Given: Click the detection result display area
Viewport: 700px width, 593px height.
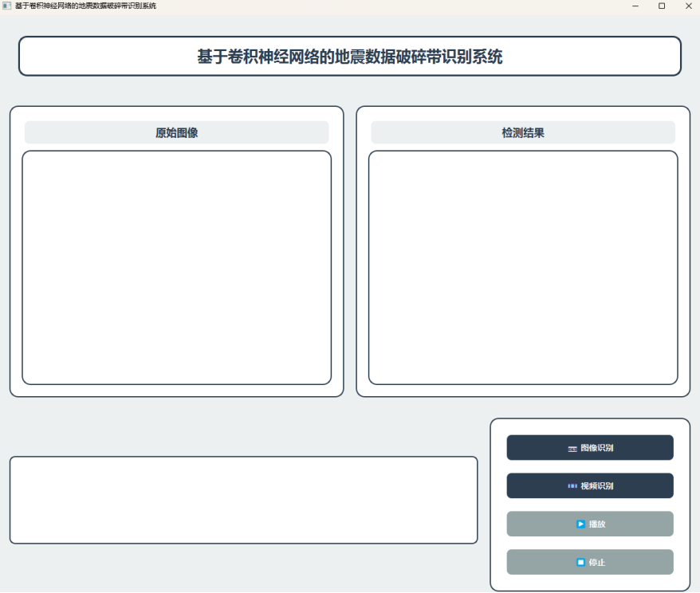Looking at the screenshot, I should point(523,268).
